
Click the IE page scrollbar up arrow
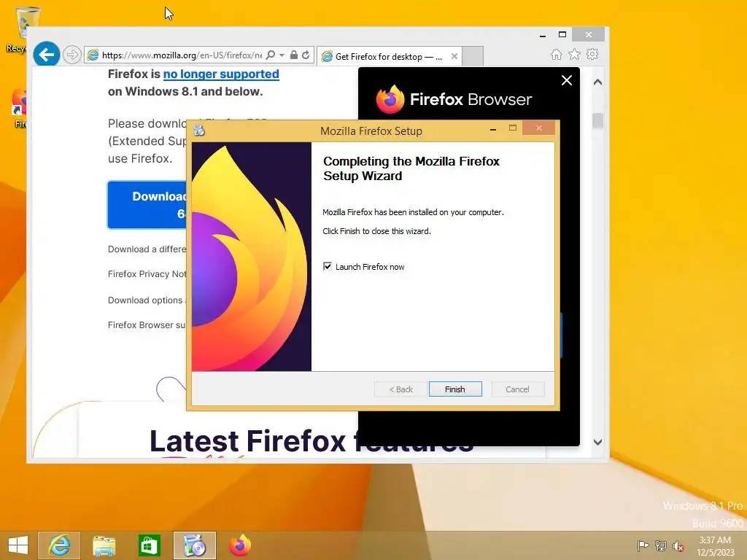coord(598,82)
